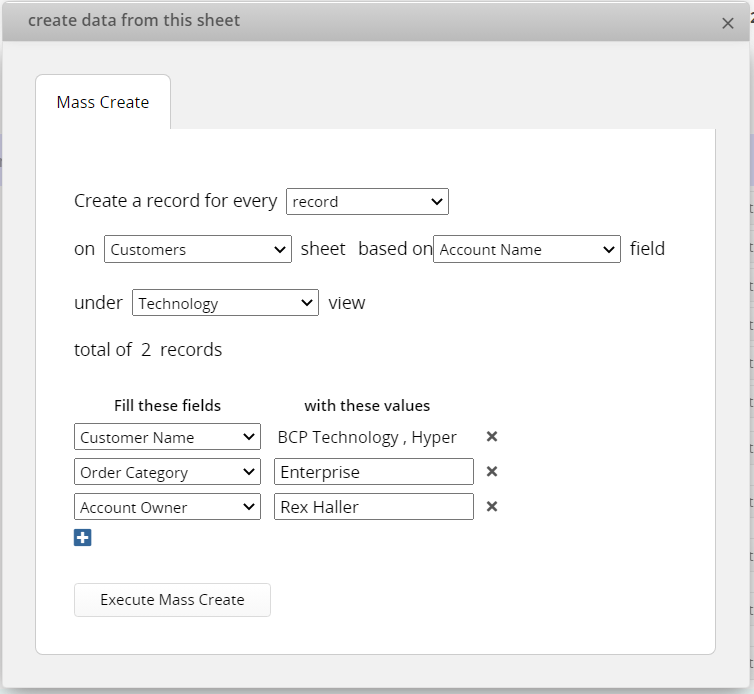Add another field row with plus icon
This screenshot has width=754, height=694.
83,538
